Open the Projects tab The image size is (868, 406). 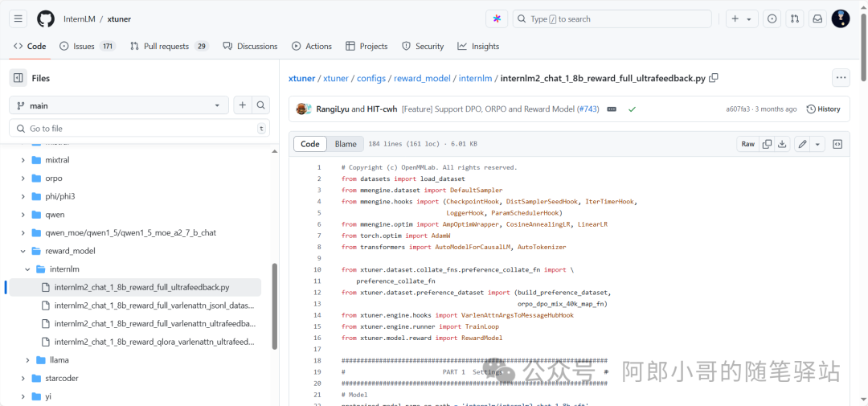pos(366,47)
